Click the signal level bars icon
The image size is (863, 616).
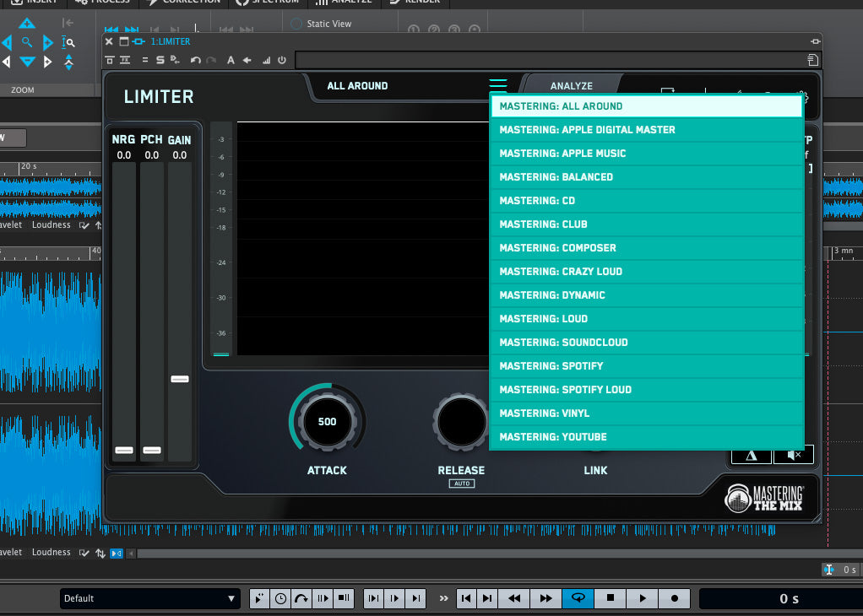266,61
